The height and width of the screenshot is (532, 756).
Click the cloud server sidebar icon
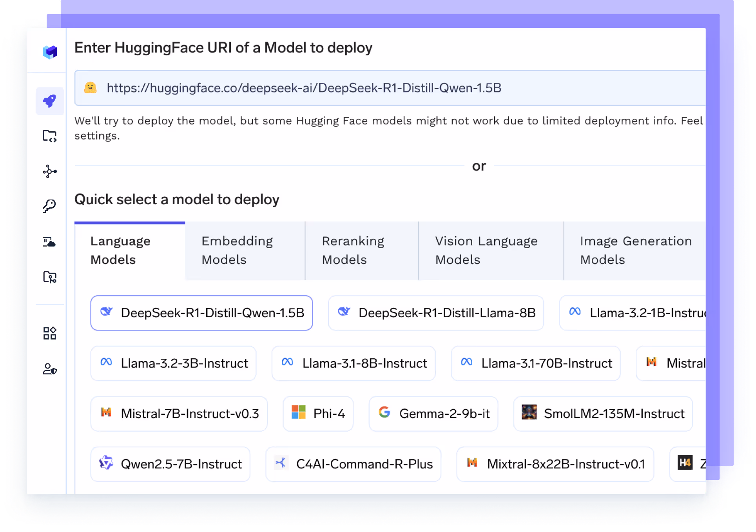click(x=50, y=242)
